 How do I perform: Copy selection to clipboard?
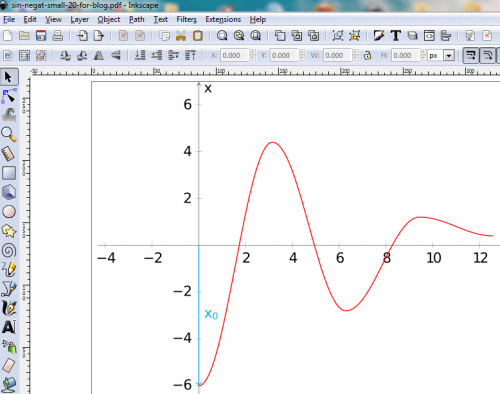pyautogui.click(x=164, y=36)
